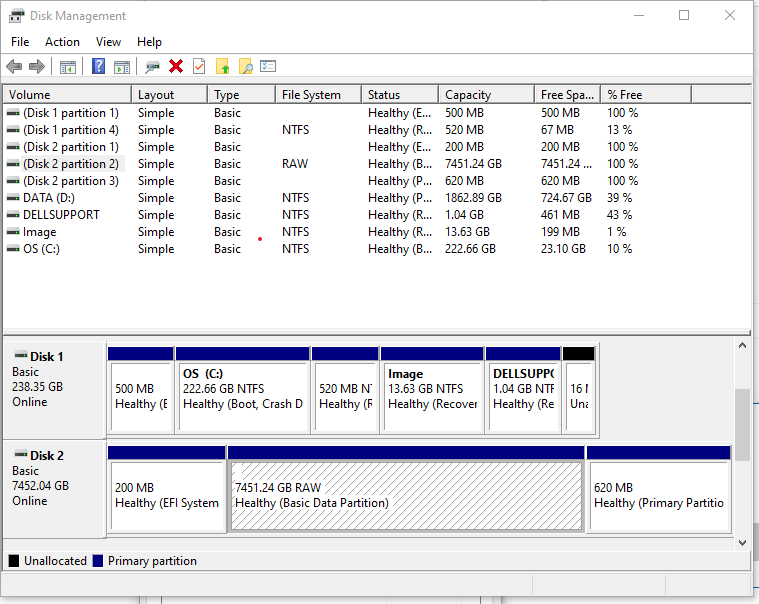Click the 23.10 GB free space cell
Image resolution: width=759 pixels, height=604 pixels.
click(x=563, y=249)
